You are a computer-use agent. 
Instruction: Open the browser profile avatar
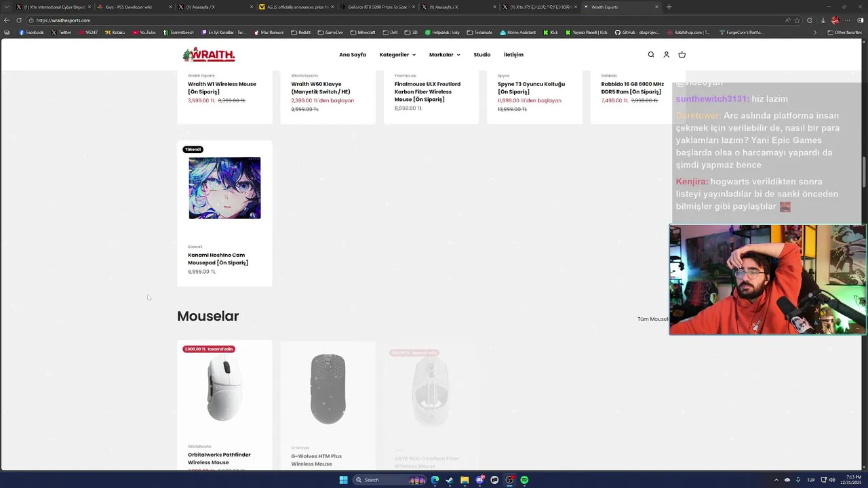[835, 20]
